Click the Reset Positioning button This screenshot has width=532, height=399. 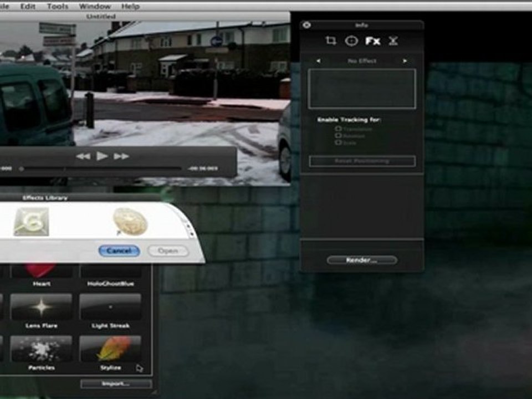[x=362, y=161]
